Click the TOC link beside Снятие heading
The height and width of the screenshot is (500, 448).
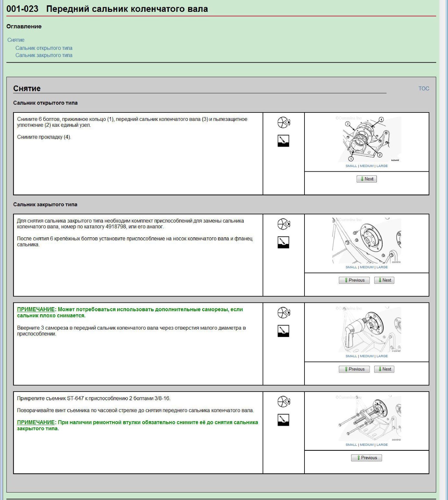tap(424, 88)
